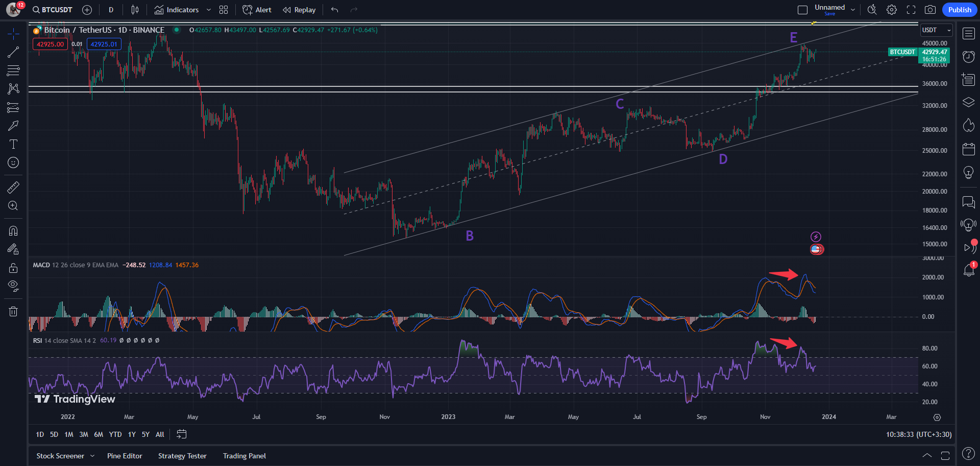This screenshot has width=980, height=466.
Task: Set range to 1D
Action: coord(40,434)
